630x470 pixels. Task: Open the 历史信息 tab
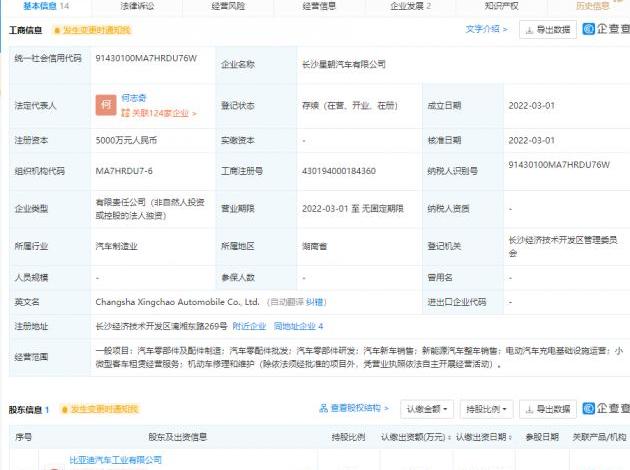(x=593, y=6)
